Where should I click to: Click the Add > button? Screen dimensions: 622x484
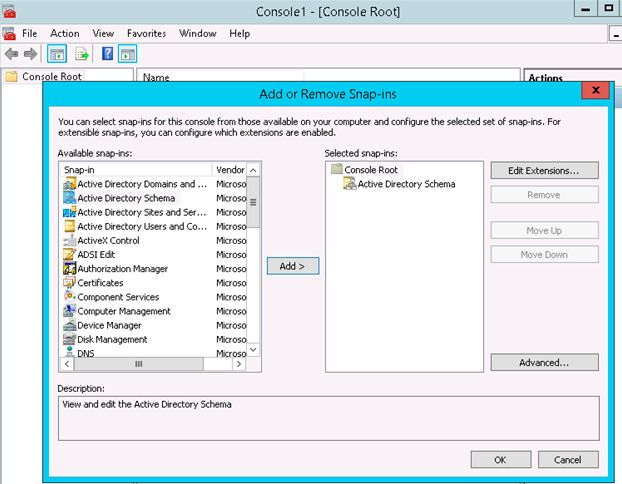[x=293, y=266]
